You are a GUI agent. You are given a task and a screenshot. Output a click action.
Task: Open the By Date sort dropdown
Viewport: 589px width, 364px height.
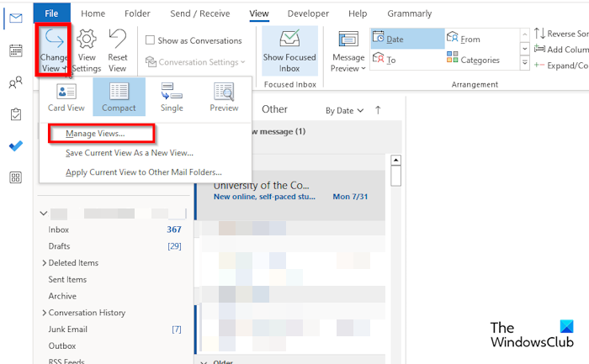[x=344, y=111]
